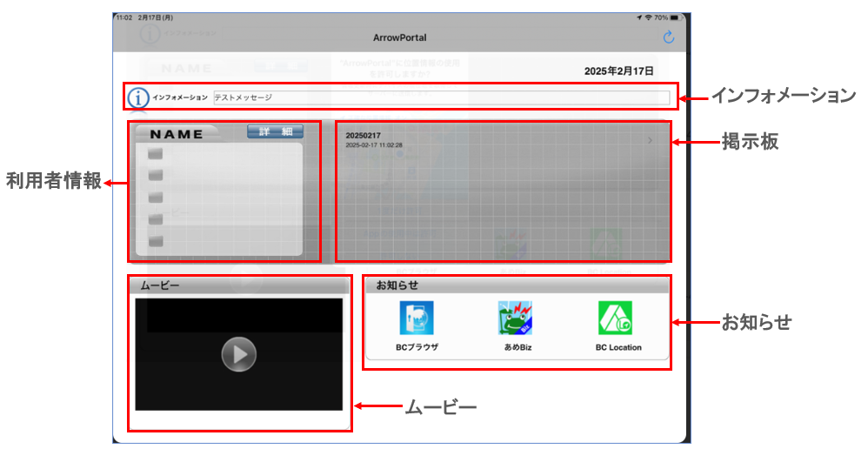
Task: Open the BCブラウザ app icon
Action: pyautogui.click(x=417, y=318)
